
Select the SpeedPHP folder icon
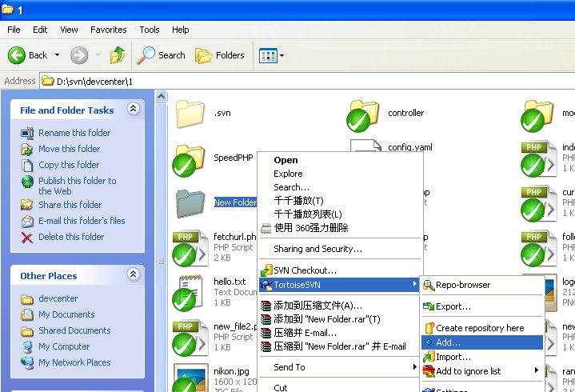[189, 161]
